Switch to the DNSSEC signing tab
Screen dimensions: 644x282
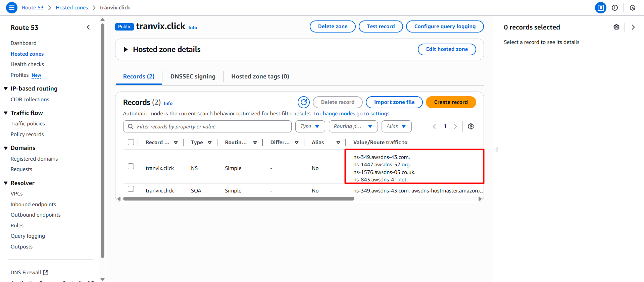(x=193, y=76)
